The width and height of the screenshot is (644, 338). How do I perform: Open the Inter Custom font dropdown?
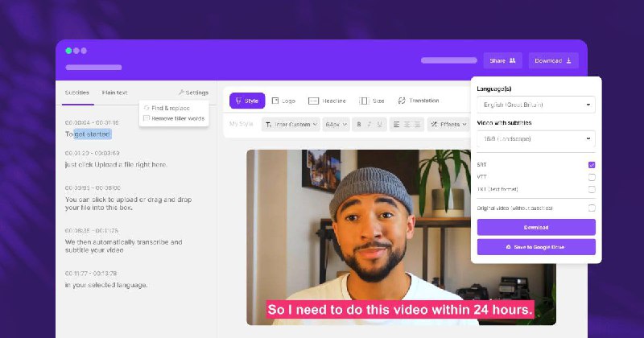click(291, 125)
